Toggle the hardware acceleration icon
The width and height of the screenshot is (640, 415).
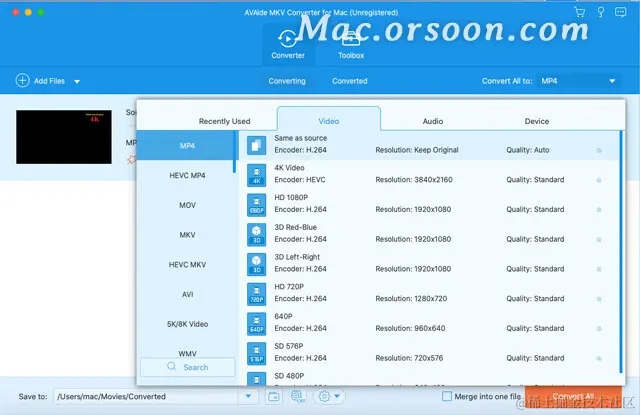click(x=298, y=396)
